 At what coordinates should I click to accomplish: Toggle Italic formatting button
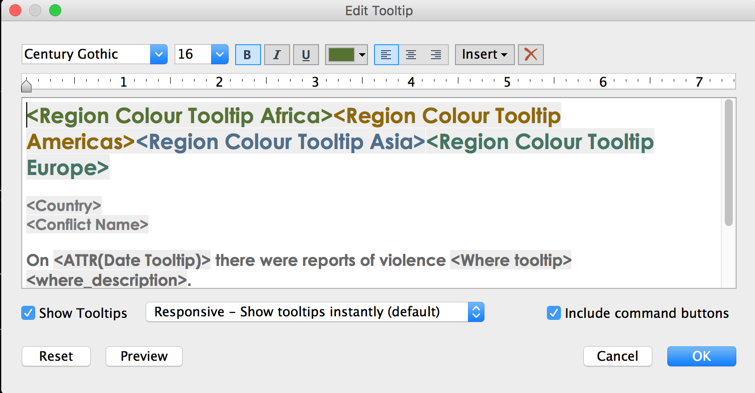click(x=277, y=54)
